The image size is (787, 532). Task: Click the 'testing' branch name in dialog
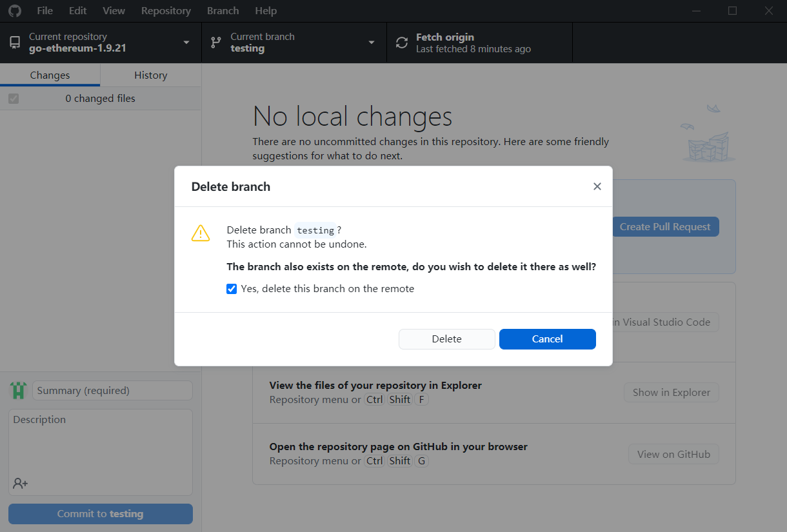[x=315, y=230]
